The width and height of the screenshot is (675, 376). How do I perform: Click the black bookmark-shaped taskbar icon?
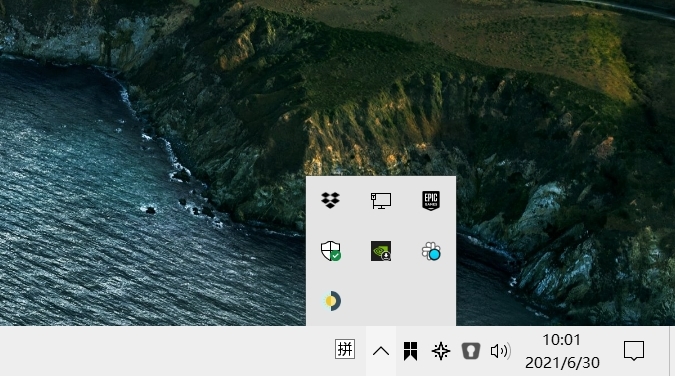click(411, 351)
